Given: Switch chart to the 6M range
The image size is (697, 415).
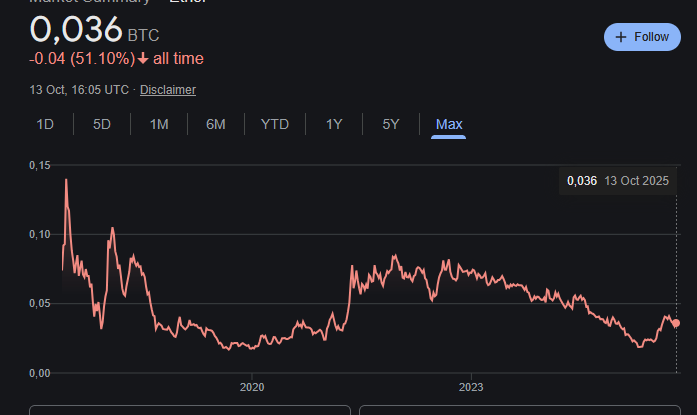Looking at the screenshot, I should click(x=216, y=125).
